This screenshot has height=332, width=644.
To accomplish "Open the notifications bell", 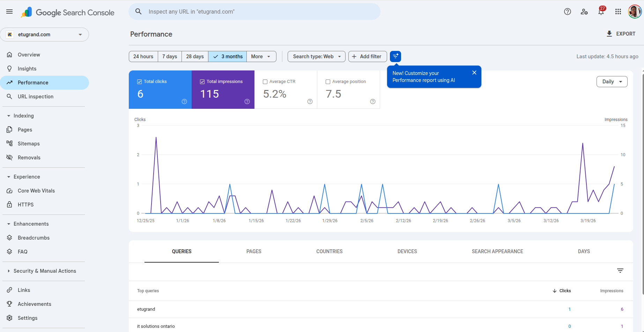I will 601,12.
